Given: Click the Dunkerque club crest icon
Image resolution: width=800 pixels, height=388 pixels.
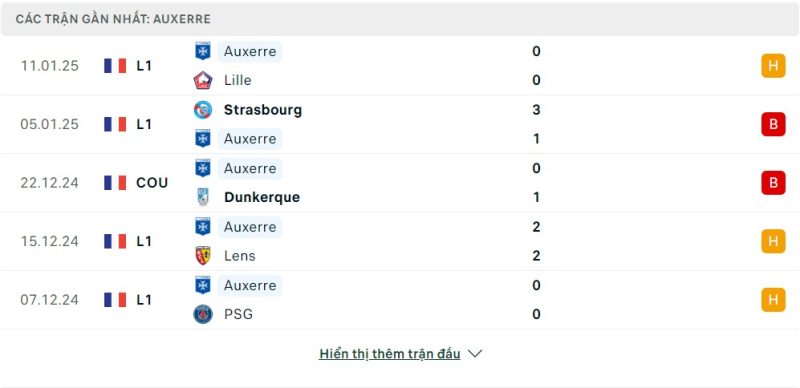Looking at the screenshot, I should [x=203, y=197].
